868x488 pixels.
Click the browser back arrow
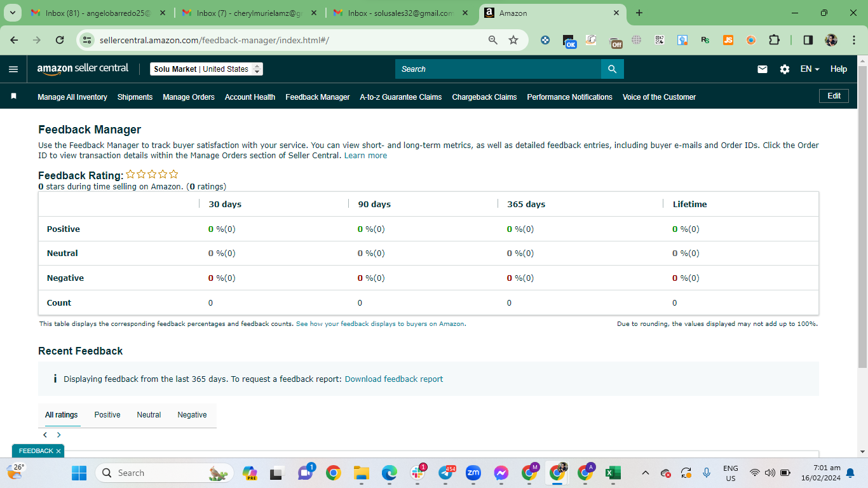[x=14, y=40]
